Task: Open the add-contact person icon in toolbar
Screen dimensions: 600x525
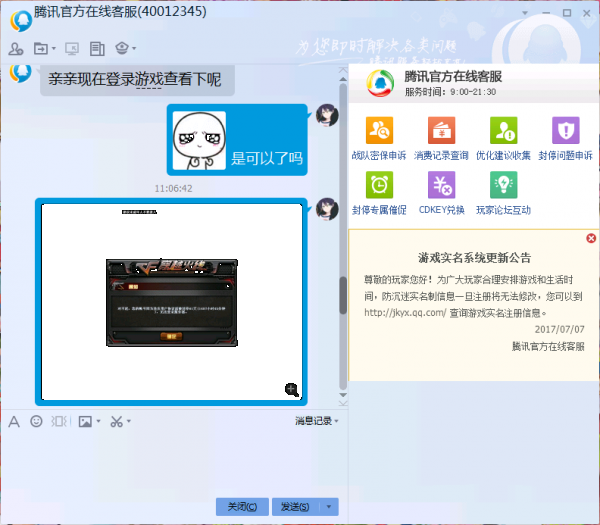Action: (x=16, y=49)
